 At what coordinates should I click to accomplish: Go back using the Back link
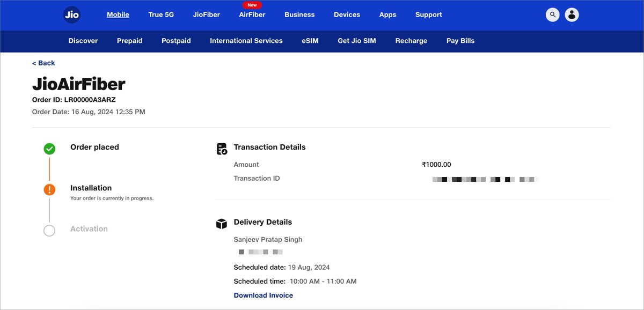tap(43, 63)
